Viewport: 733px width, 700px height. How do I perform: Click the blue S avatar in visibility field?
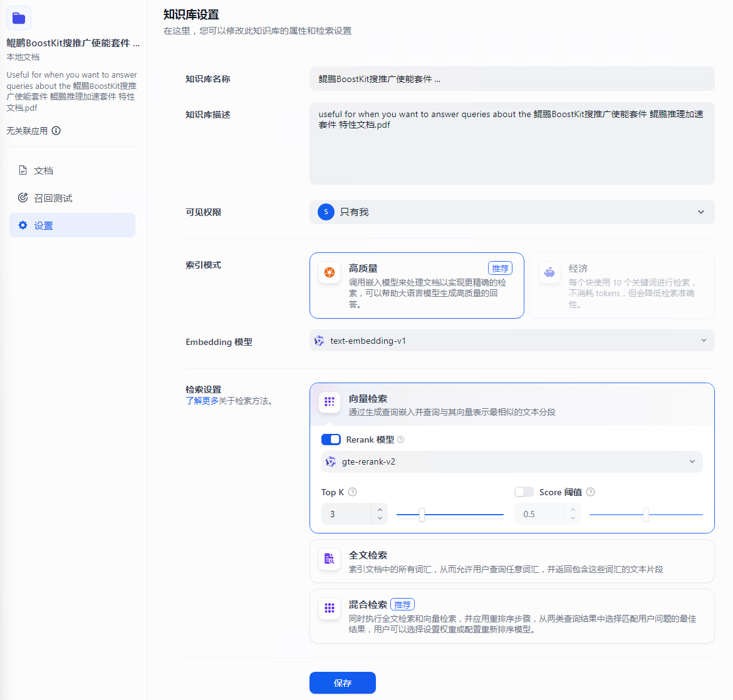pos(326,212)
